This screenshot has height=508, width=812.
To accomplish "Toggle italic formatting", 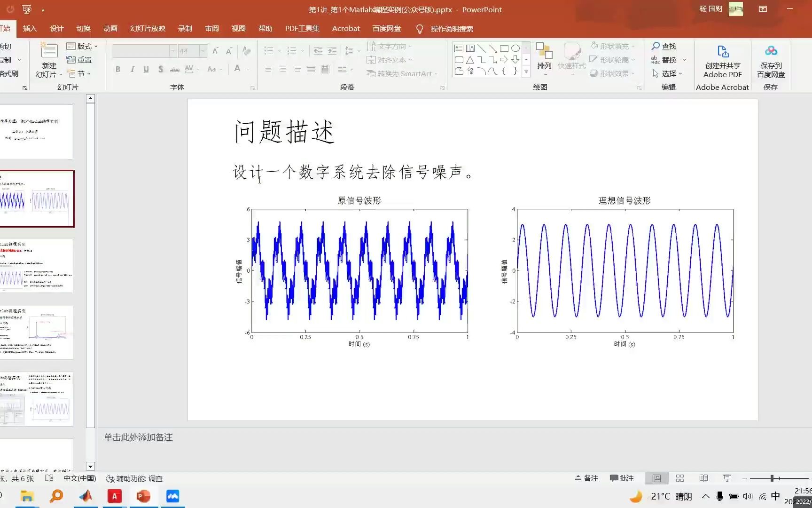I will pos(132,69).
